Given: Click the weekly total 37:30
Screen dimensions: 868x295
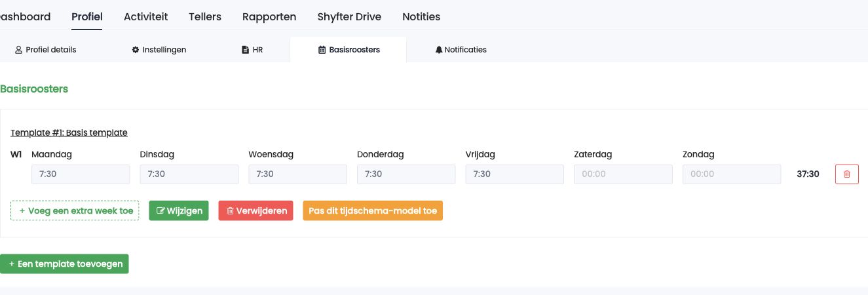Looking at the screenshot, I should pyautogui.click(x=808, y=174).
